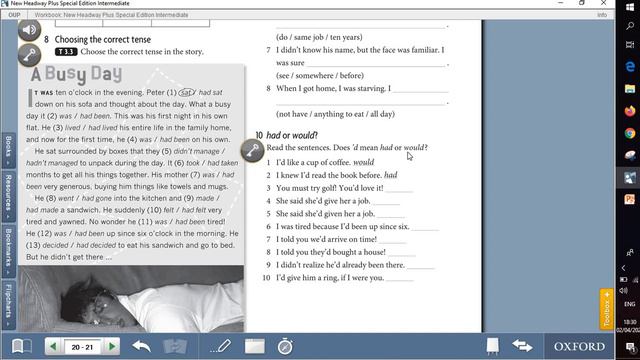Screen dimensions: 640x360
Task: Click the 'A Busy Day' title
Action: [x=76, y=74]
